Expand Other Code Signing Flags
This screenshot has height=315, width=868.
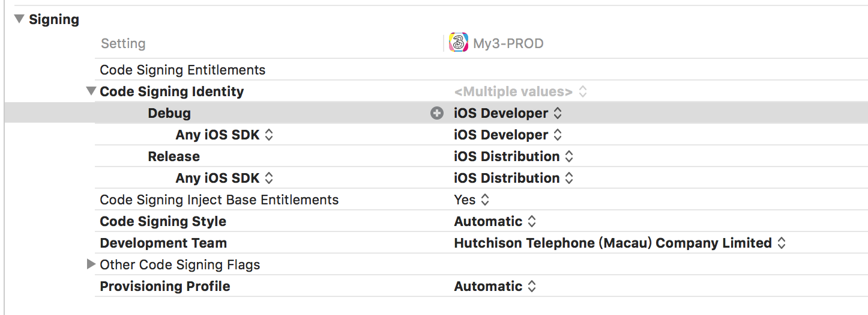point(91,264)
